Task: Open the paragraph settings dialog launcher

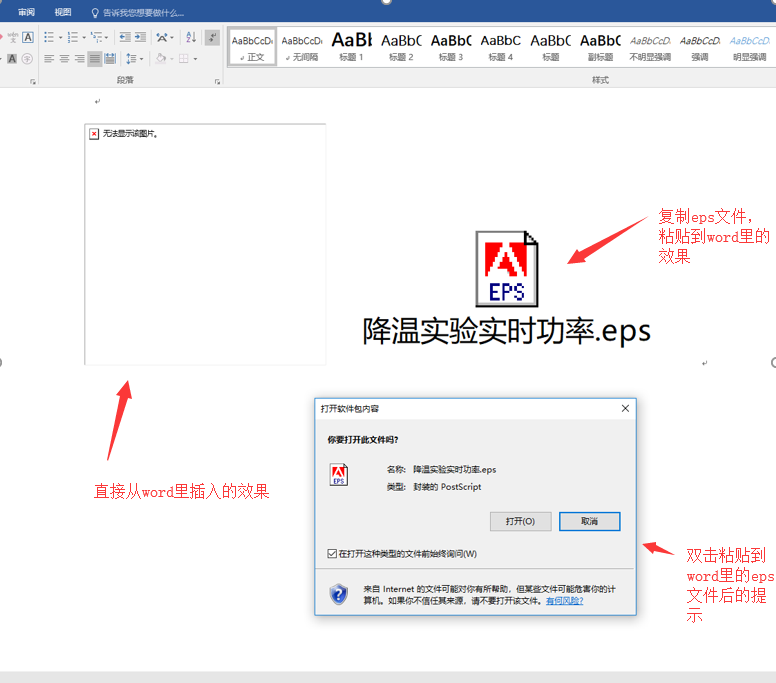Action: (217, 82)
